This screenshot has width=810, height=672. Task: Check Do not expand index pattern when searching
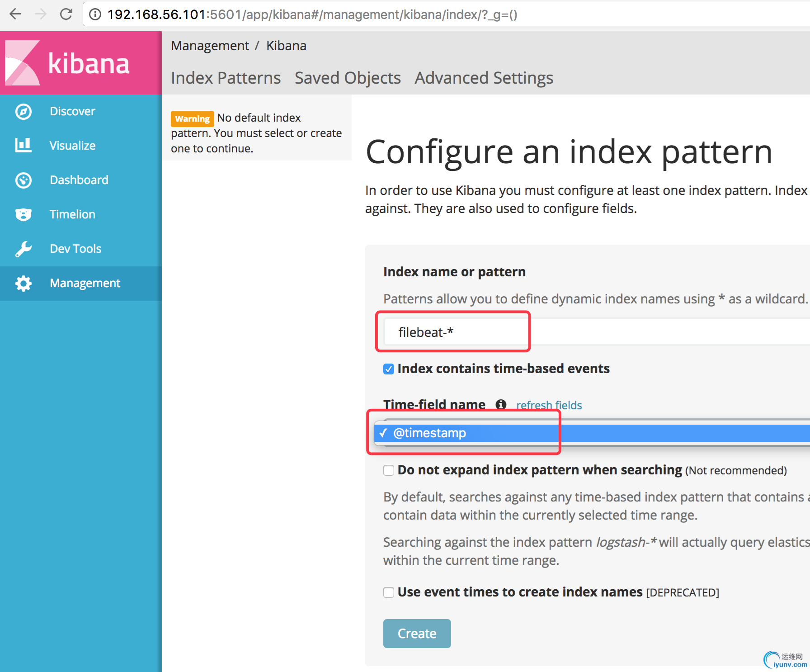(x=389, y=470)
